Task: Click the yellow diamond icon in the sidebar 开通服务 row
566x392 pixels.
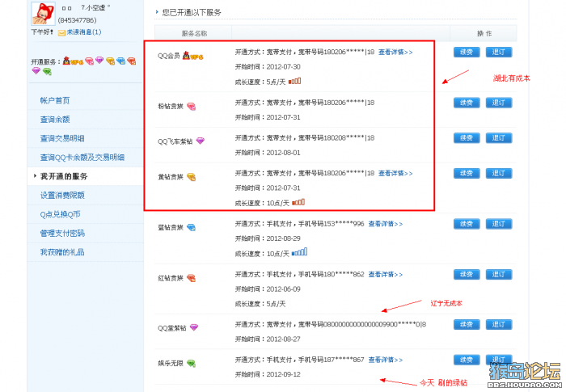Action: [110, 61]
